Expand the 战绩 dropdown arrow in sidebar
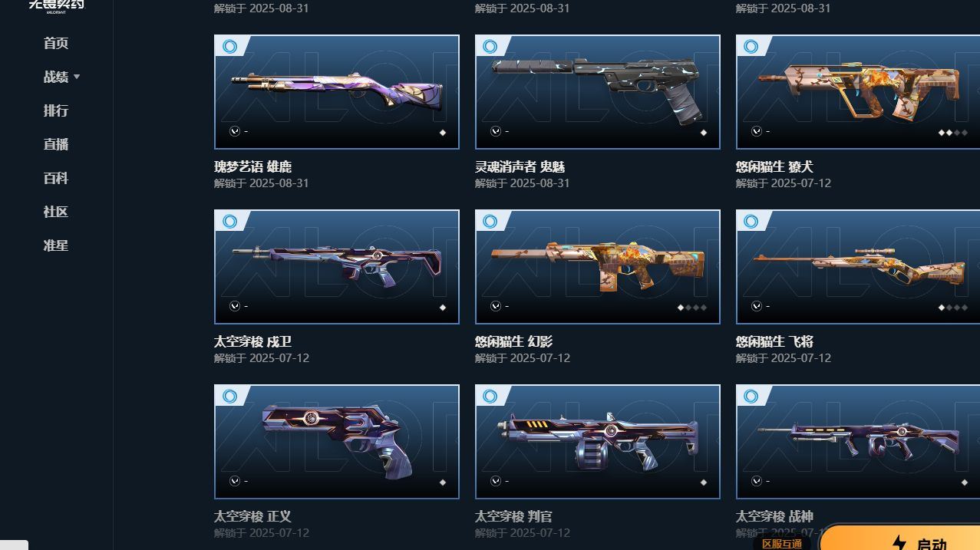 click(77, 77)
